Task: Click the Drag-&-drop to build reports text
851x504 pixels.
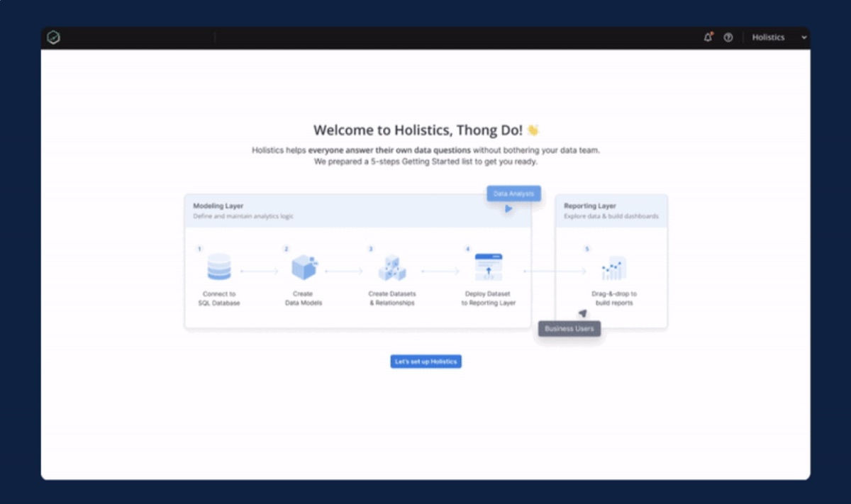Action: coord(614,298)
